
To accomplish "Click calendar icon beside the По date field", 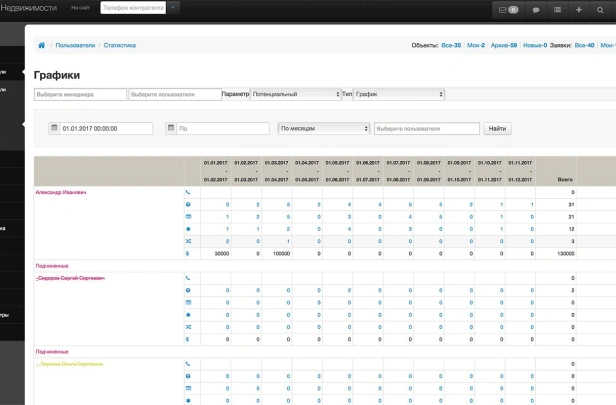I will tap(171, 128).
